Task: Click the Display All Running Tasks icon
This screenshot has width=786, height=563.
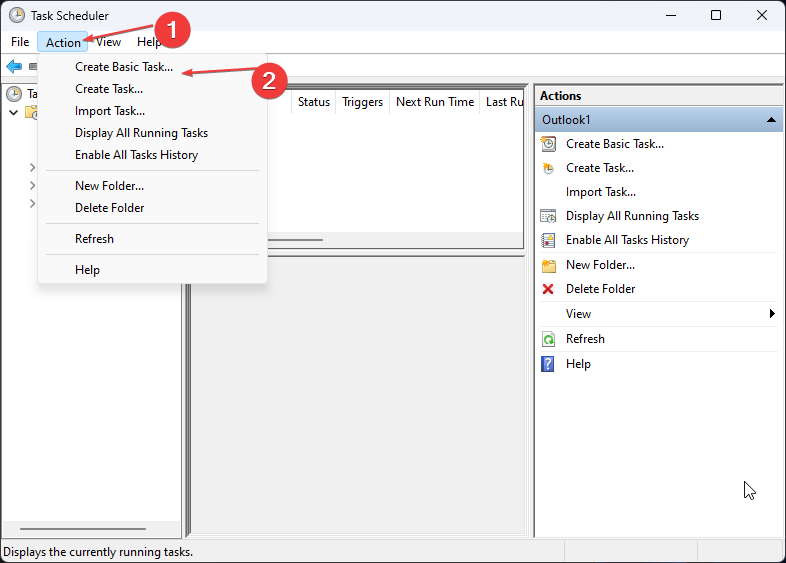Action: [x=548, y=216]
